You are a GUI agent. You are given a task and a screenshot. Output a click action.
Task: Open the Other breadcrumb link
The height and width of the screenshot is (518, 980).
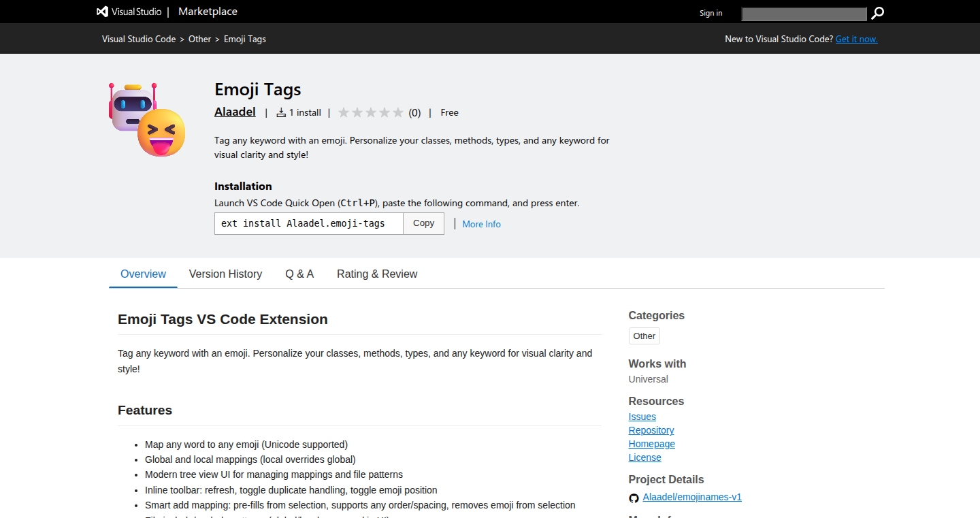click(x=200, y=39)
